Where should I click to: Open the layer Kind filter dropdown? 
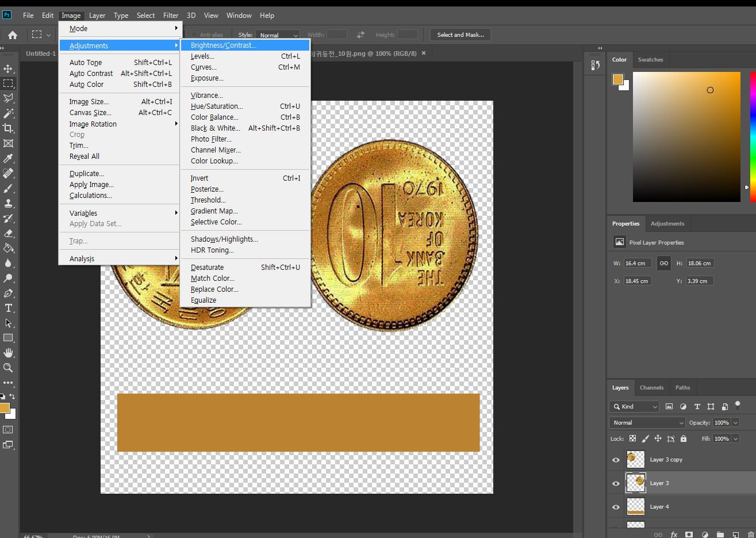pos(634,406)
